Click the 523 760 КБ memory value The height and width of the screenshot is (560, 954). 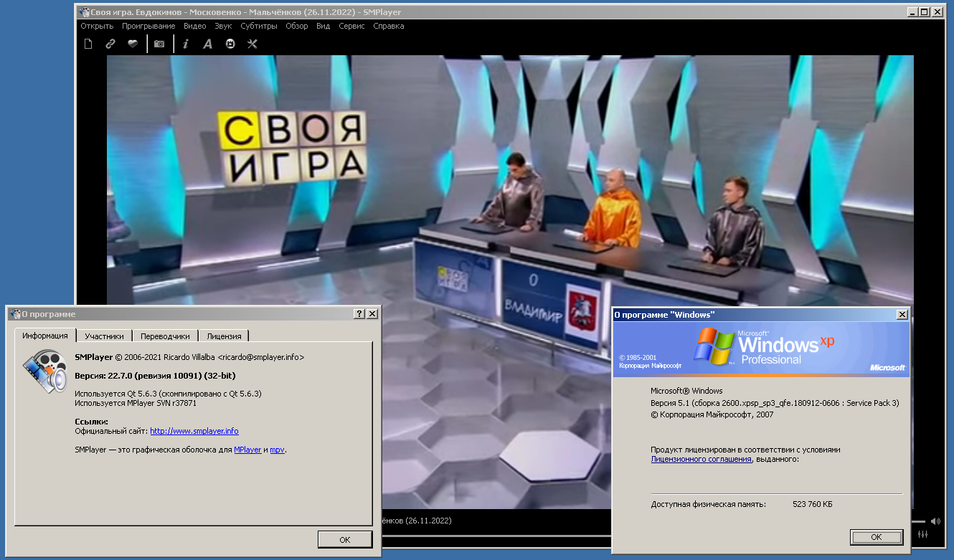coord(812,504)
